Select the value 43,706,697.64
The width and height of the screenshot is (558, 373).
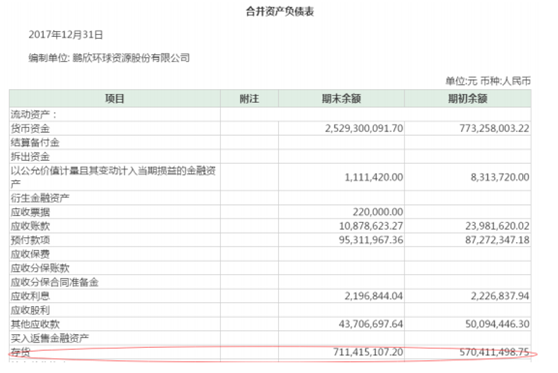tap(371, 324)
